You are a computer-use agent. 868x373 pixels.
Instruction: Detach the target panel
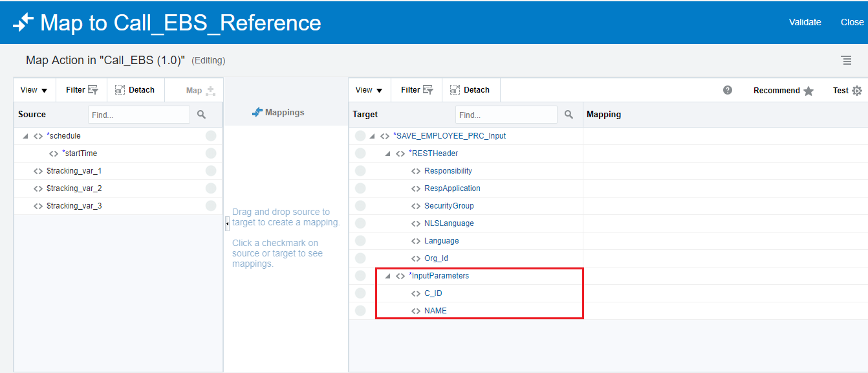click(x=470, y=90)
